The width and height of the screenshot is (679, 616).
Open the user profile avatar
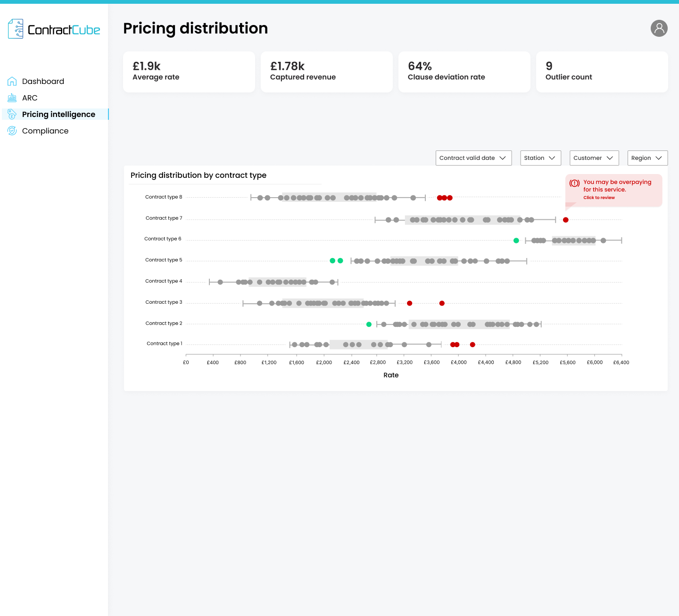[659, 28]
